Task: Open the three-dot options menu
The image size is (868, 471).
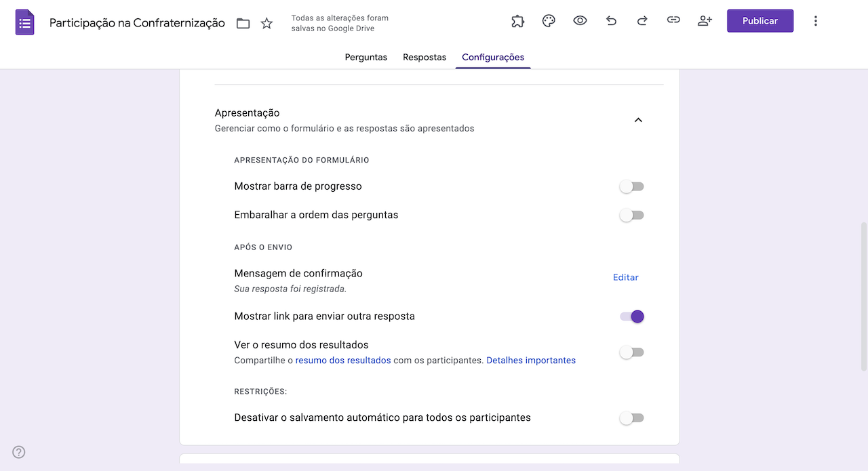Action: pyautogui.click(x=815, y=20)
